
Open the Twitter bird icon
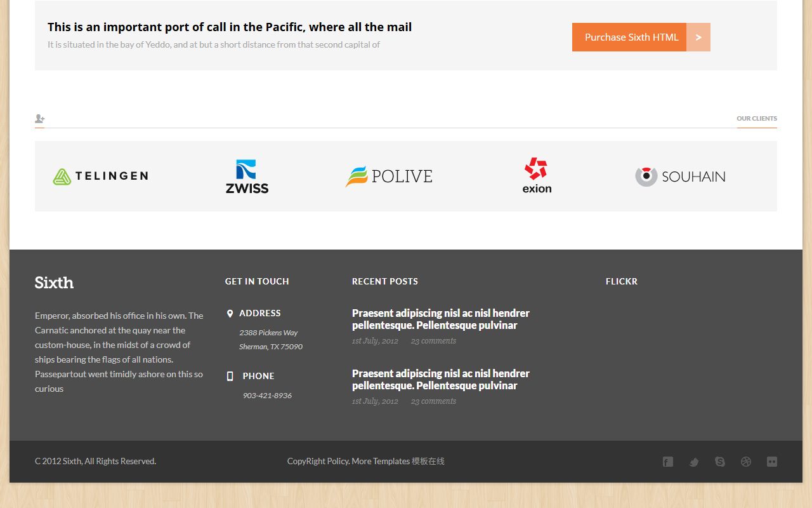click(x=694, y=462)
